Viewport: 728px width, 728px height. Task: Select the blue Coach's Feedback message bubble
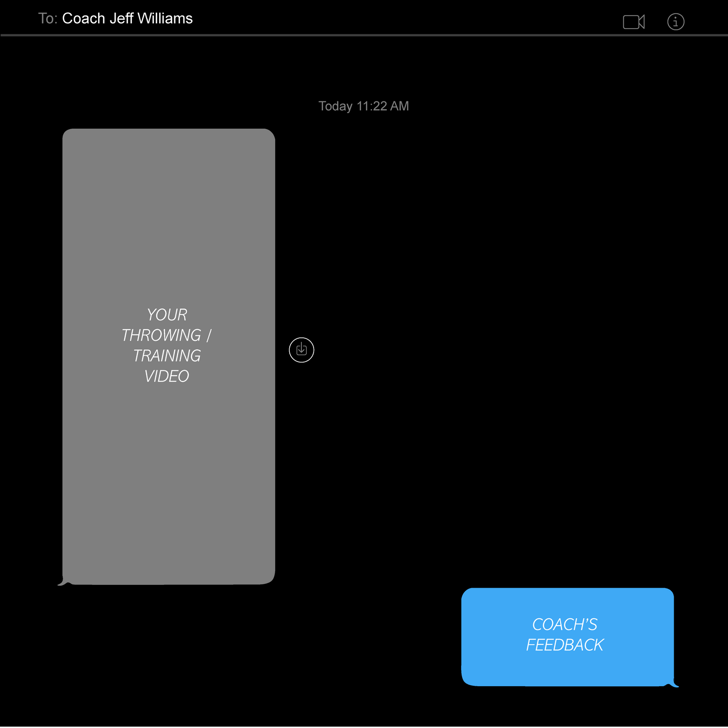[x=568, y=637]
